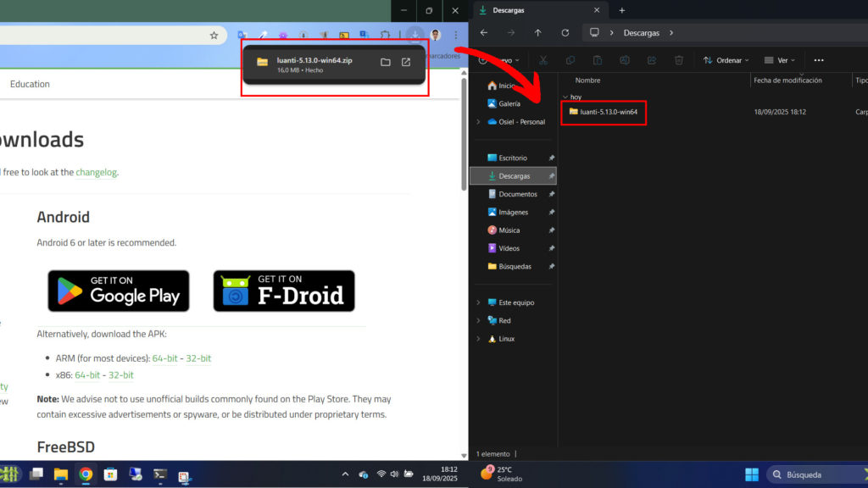Screen dimensions: 868x488
Task: Open Chrome from the Windows taskbar
Action: [86, 474]
